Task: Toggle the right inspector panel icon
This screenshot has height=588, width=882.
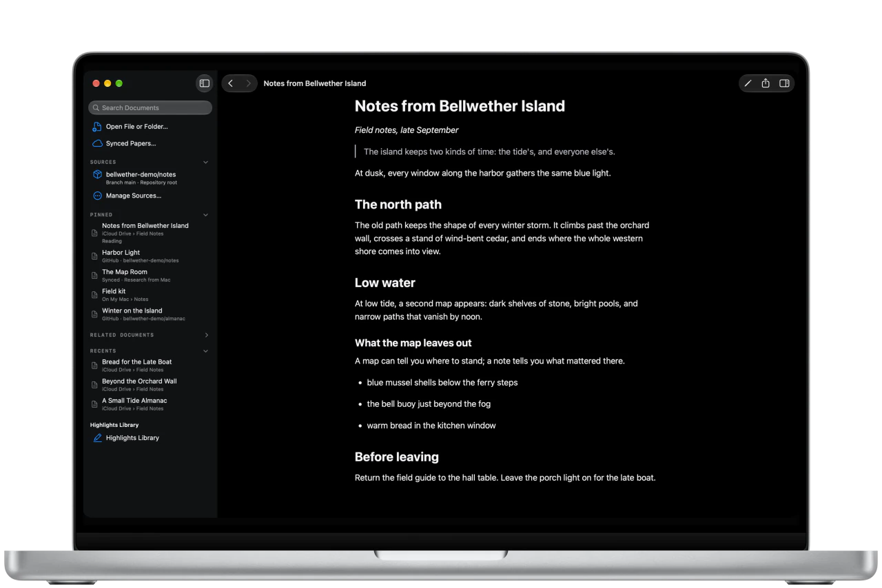Action: point(784,83)
